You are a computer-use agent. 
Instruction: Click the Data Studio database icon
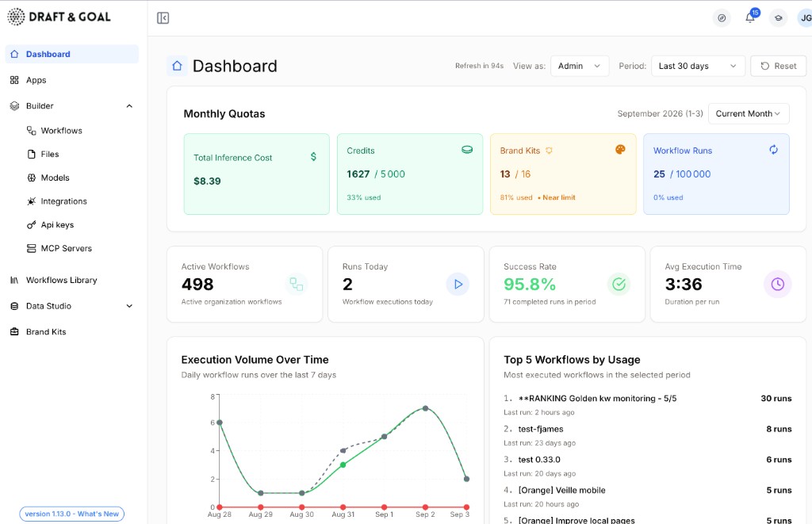point(14,306)
